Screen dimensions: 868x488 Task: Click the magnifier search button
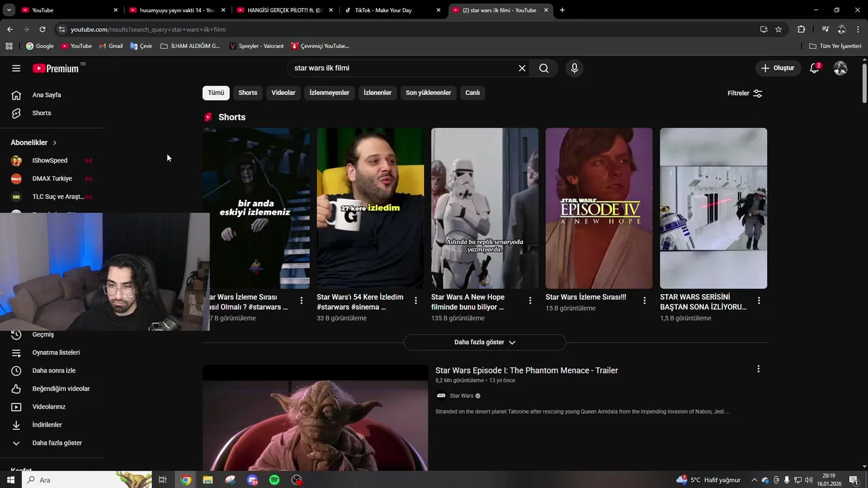click(544, 68)
